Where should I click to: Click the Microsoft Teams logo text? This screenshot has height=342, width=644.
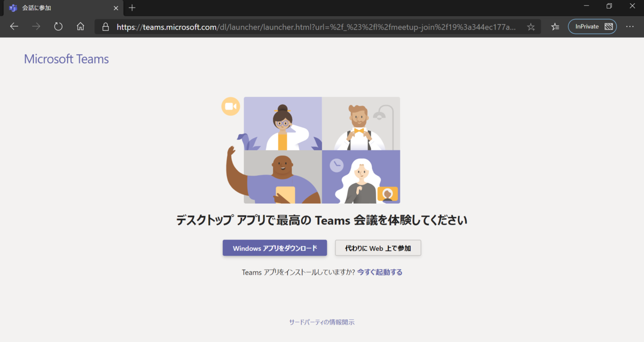67,59
